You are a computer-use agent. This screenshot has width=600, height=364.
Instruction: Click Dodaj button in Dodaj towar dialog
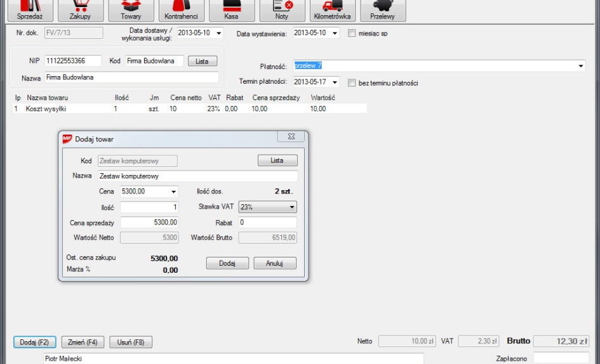pos(227,263)
